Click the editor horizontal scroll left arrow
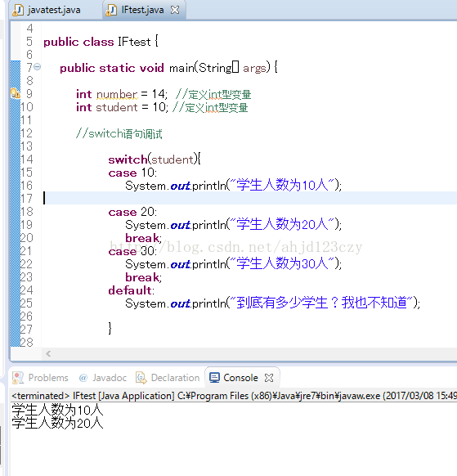This screenshot has width=457, height=476. 48,353
